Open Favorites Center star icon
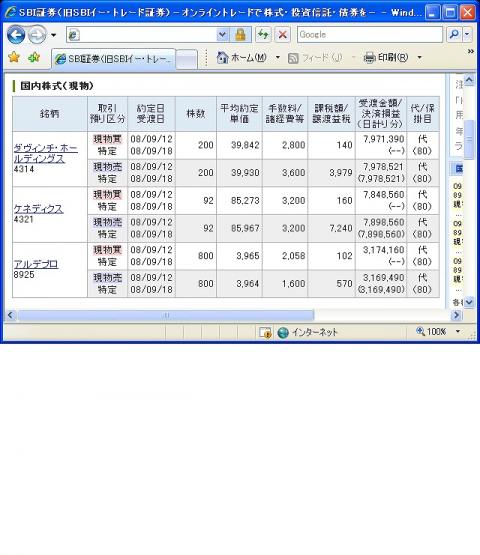The width and height of the screenshot is (480, 555). (14, 57)
